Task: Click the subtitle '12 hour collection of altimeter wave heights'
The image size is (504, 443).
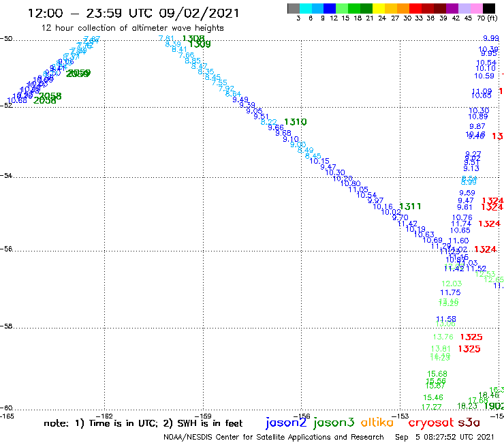Action: pos(132,28)
